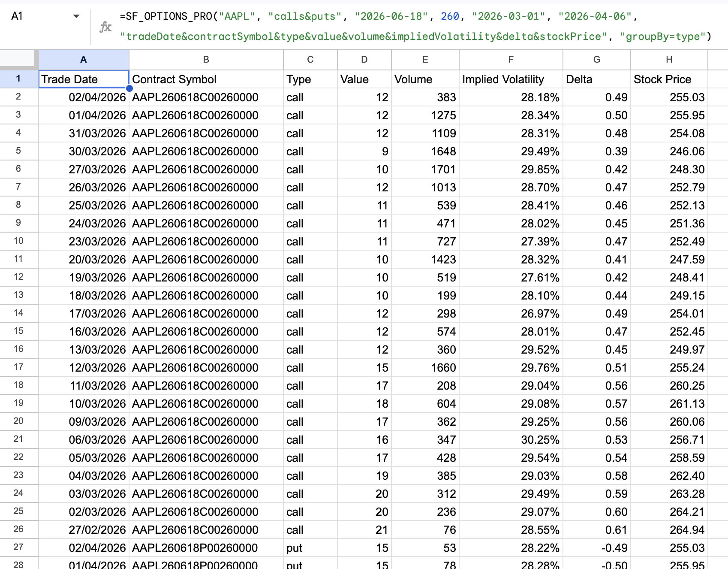Select column C header

point(310,60)
